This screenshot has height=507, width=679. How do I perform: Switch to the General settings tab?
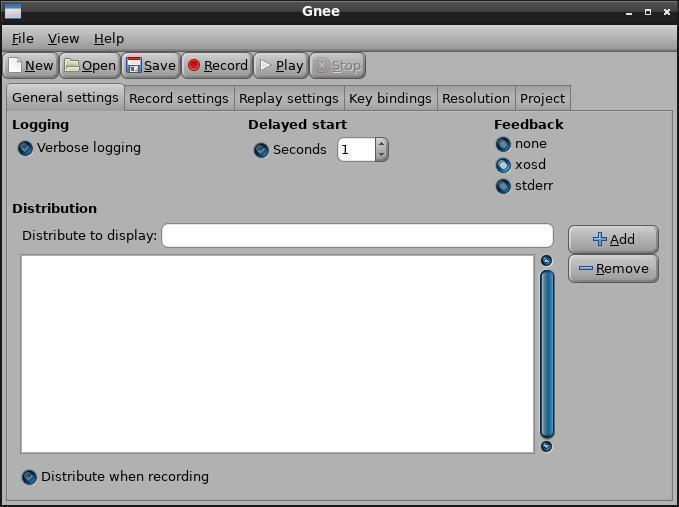[x=65, y=97]
